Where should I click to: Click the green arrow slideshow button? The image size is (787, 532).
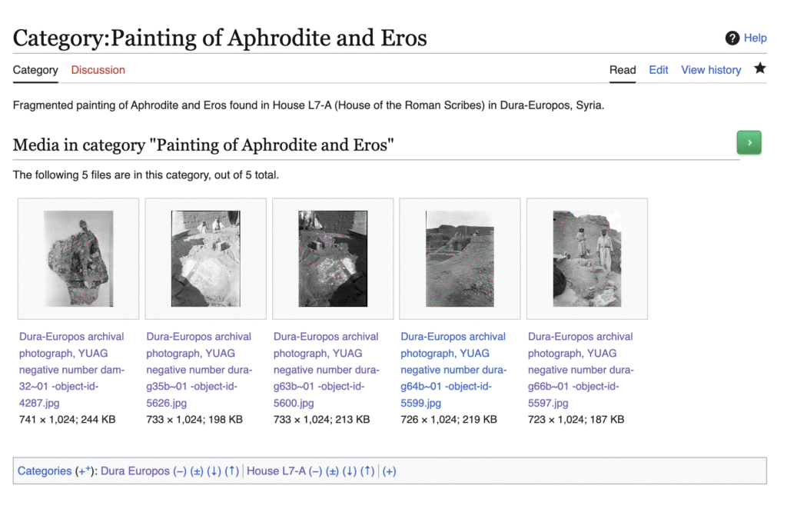click(749, 142)
